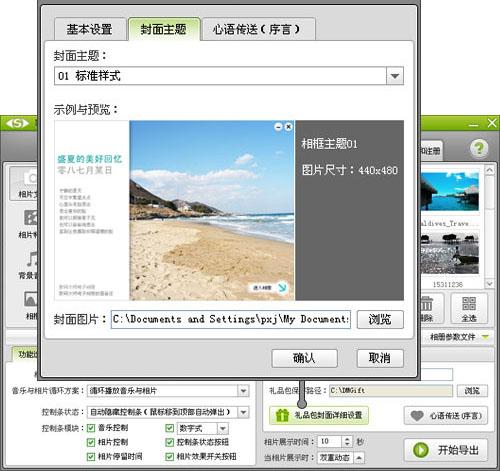Click the 礼品包保存路径 input field
The height and width of the screenshot is (471, 500).
click(x=391, y=390)
